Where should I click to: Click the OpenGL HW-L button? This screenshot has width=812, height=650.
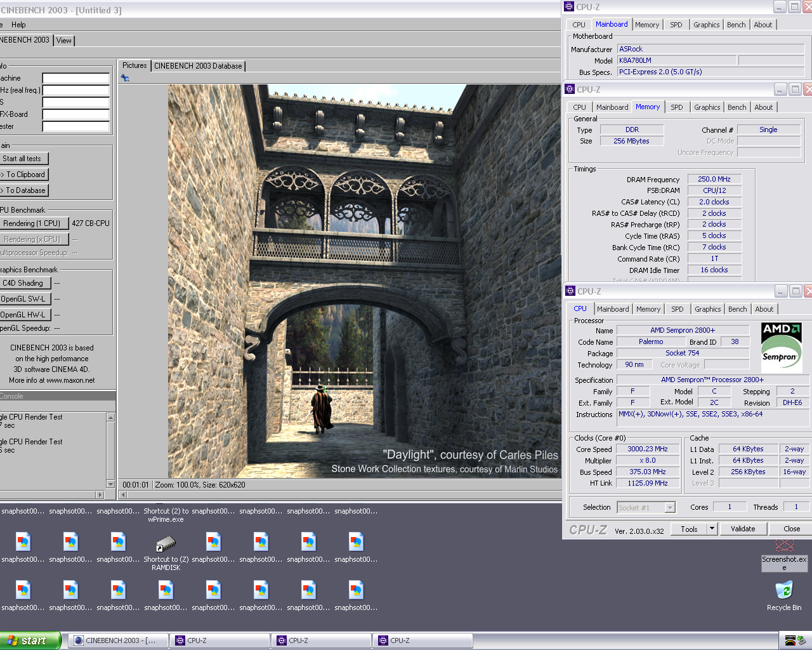[24, 315]
